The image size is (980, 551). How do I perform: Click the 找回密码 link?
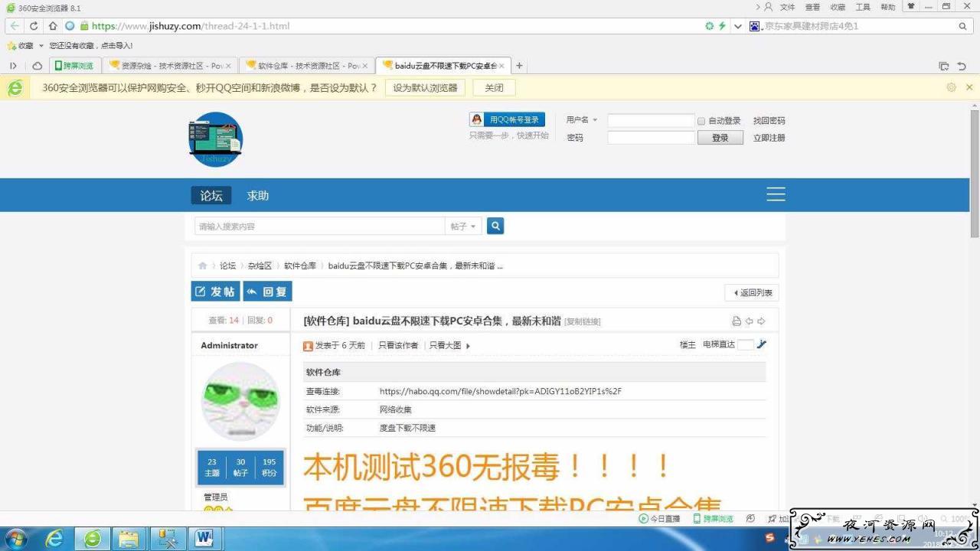click(x=769, y=121)
